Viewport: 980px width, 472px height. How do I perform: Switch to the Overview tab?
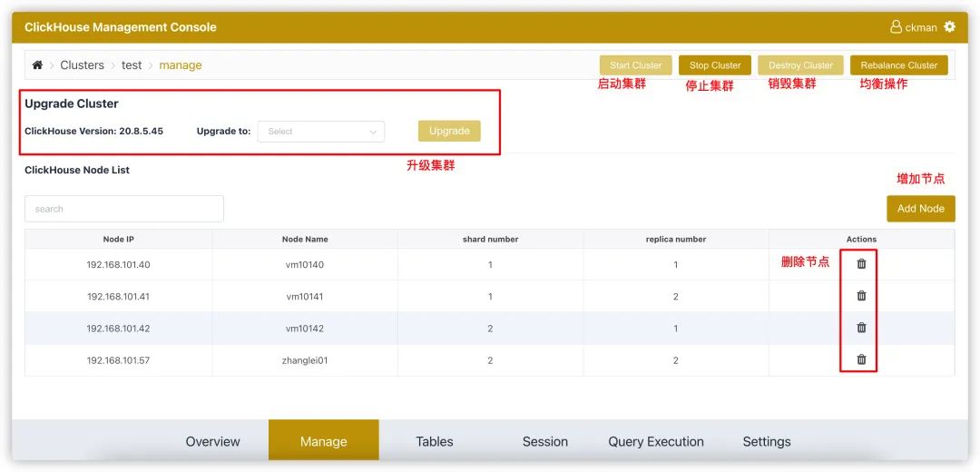212,441
